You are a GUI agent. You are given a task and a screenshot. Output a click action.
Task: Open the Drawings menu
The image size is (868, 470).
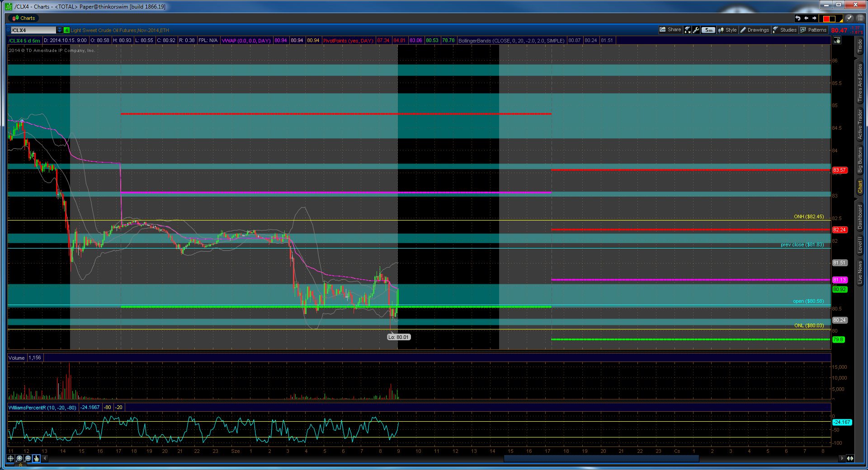(x=755, y=30)
